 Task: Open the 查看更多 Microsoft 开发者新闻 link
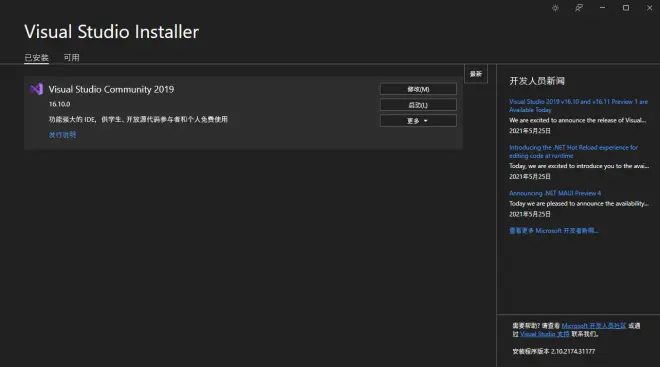(554, 231)
